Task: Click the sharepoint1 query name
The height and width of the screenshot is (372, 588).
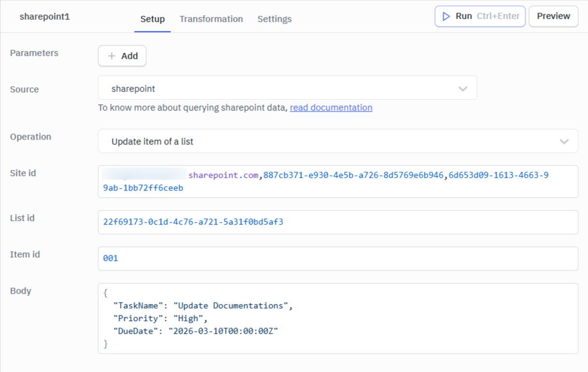Action: (45, 16)
